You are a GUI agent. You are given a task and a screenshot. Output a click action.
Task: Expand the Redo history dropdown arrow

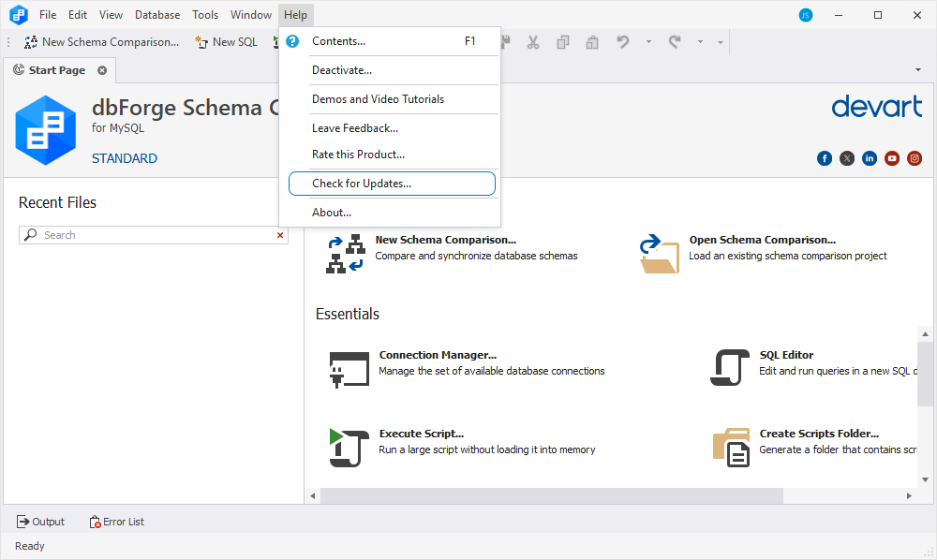click(x=700, y=42)
